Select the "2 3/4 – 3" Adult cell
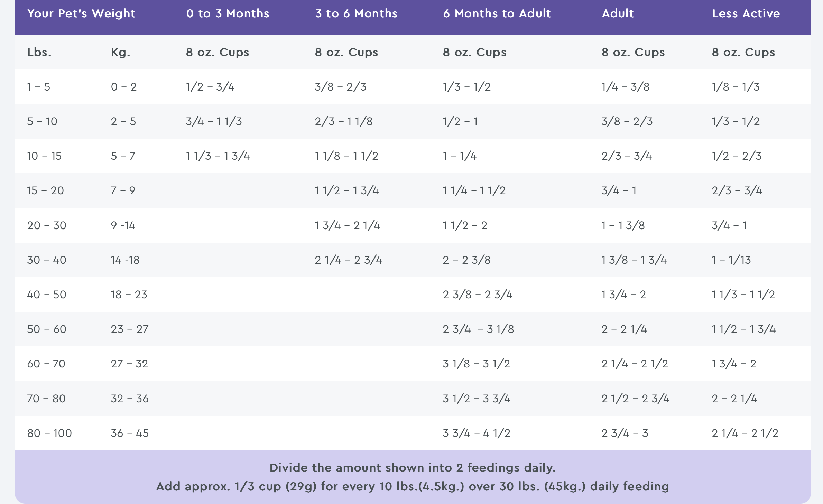Image resolution: width=823 pixels, height=504 pixels. coord(625,433)
